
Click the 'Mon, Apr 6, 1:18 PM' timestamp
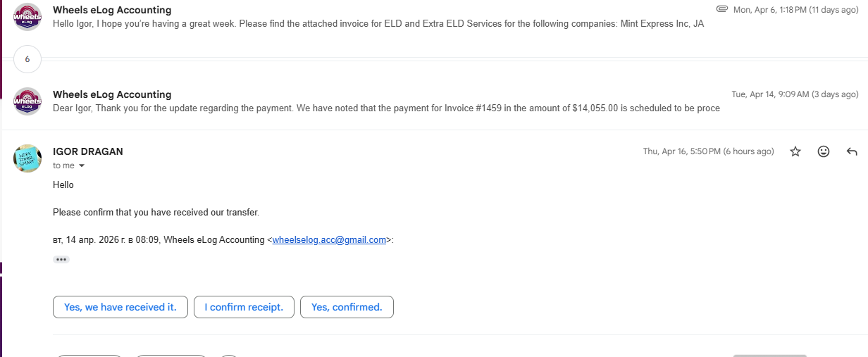click(795, 9)
